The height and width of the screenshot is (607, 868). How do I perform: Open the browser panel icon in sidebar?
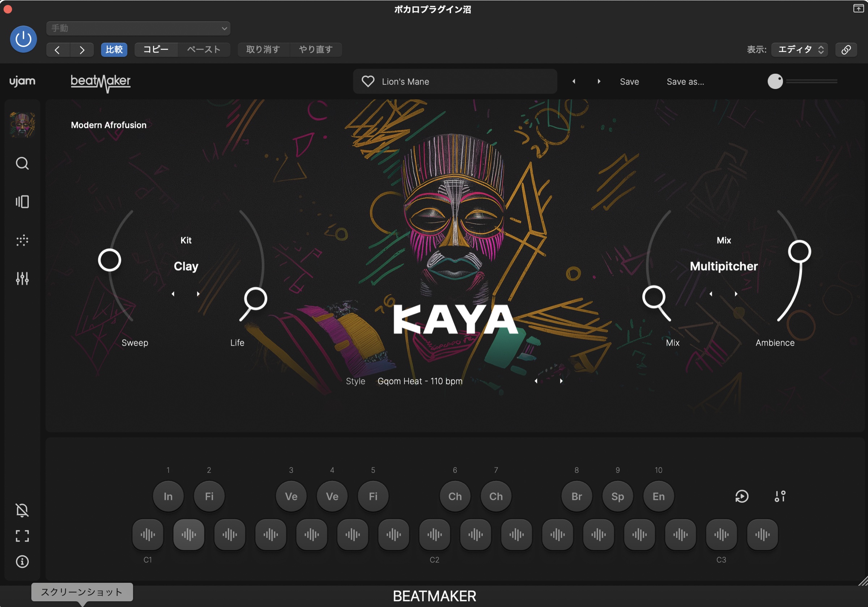[22, 201]
